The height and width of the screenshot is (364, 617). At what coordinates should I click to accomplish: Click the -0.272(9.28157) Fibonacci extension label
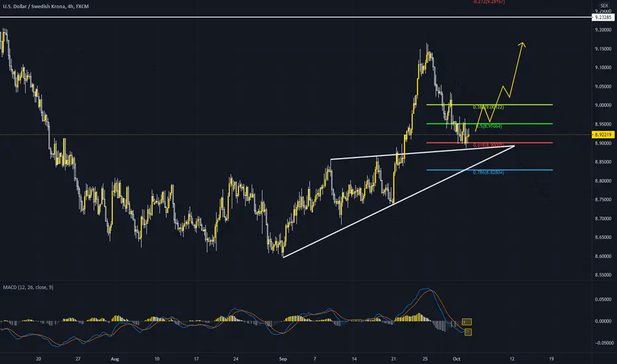[x=489, y=2]
